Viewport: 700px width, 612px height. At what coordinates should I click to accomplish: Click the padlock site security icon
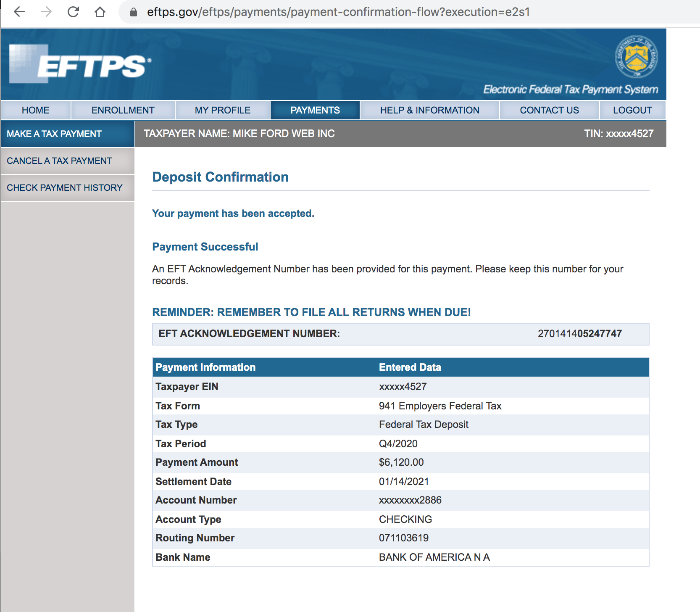point(134,12)
